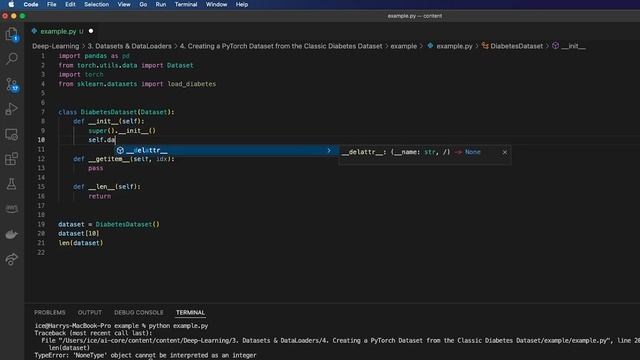Switch to the TERMINAL panel tab
Screen dimensions: 640x360
(x=190, y=312)
